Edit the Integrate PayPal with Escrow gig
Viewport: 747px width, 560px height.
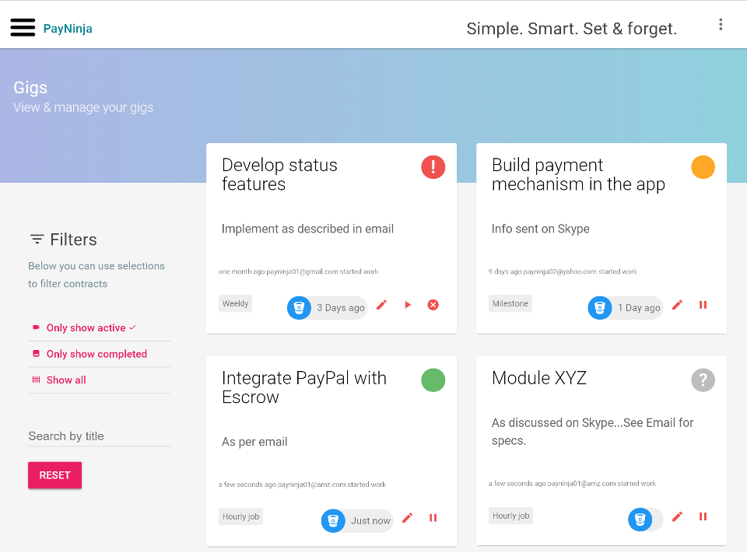pyautogui.click(x=408, y=518)
